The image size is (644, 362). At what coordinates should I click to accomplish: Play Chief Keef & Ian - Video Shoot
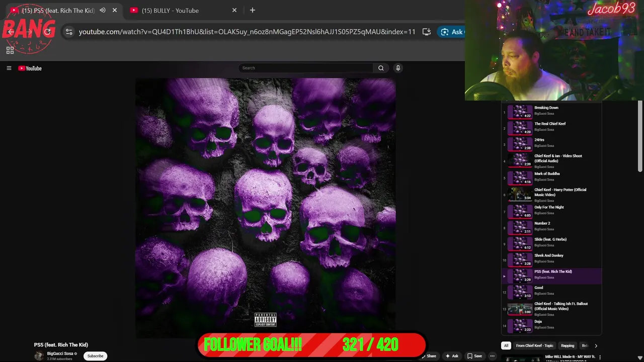[x=551, y=160]
